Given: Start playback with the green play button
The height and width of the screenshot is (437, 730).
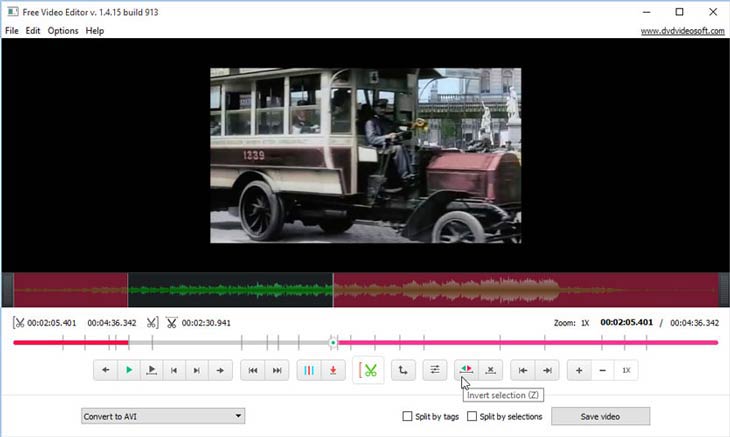Looking at the screenshot, I should (x=128, y=370).
